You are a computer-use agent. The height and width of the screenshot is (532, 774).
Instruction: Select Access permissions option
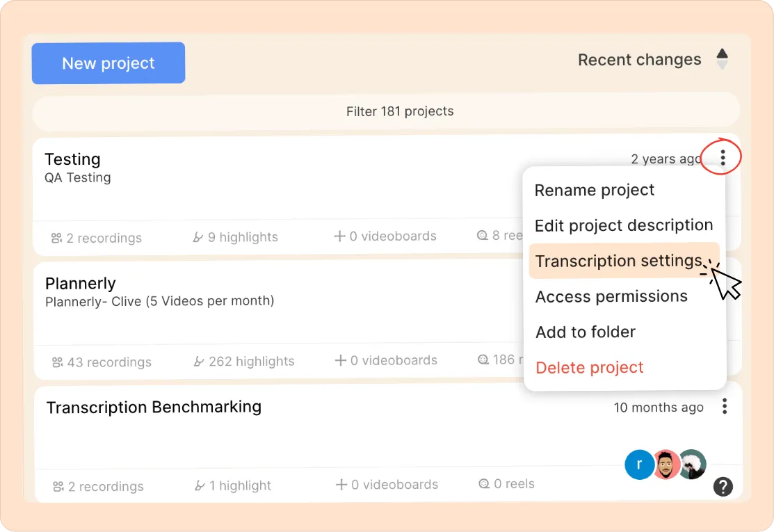tap(611, 296)
